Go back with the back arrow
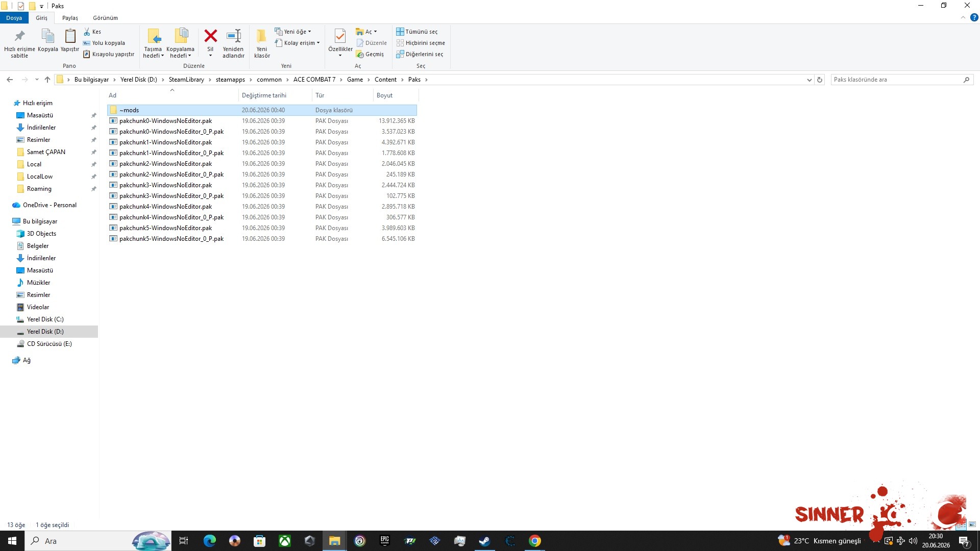The image size is (980, 551). pyautogui.click(x=10, y=80)
